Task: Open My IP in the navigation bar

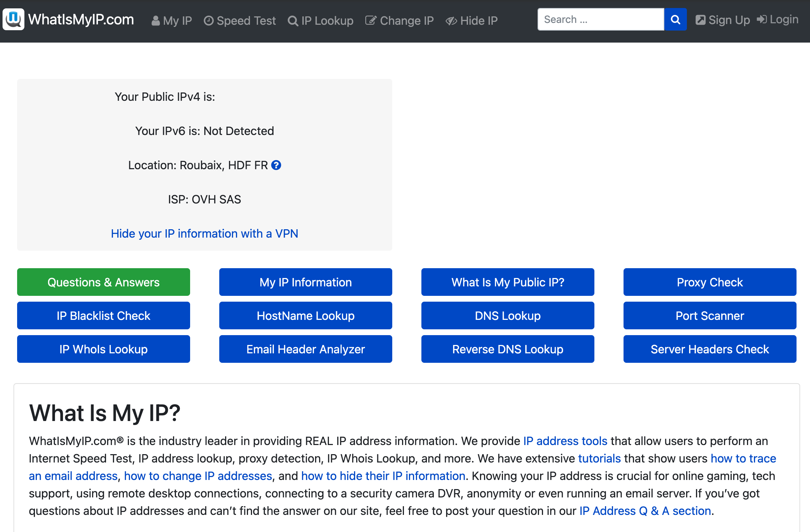Action: click(x=172, y=21)
